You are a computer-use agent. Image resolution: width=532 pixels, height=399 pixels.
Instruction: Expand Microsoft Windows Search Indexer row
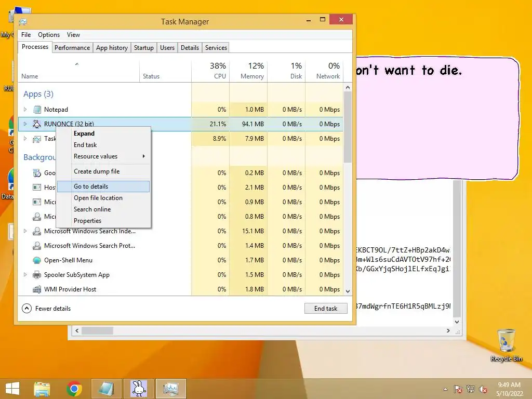(25, 231)
